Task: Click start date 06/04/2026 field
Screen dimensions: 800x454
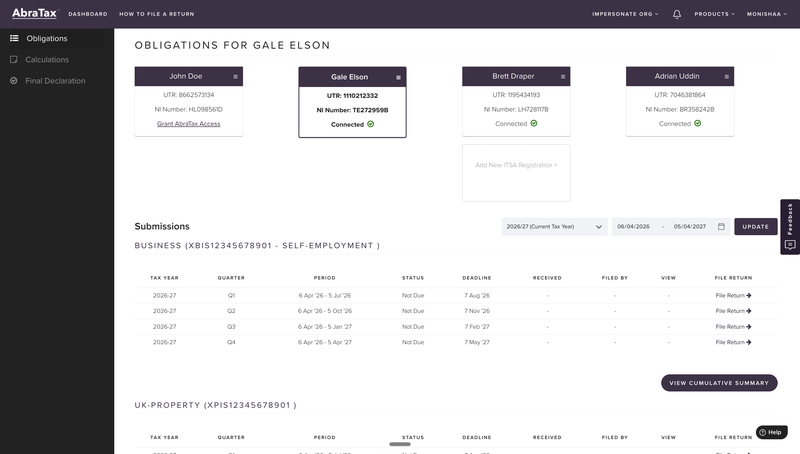Action: pyautogui.click(x=633, y=226)
